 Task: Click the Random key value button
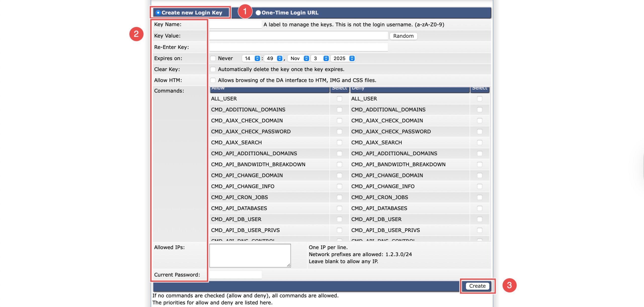[403, 36]
